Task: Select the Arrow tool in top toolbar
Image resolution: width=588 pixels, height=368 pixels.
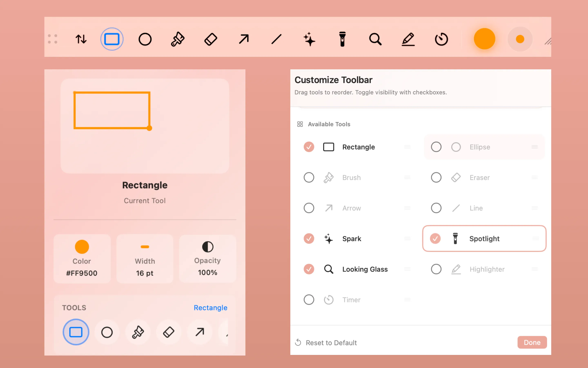Action: point(244,39)
